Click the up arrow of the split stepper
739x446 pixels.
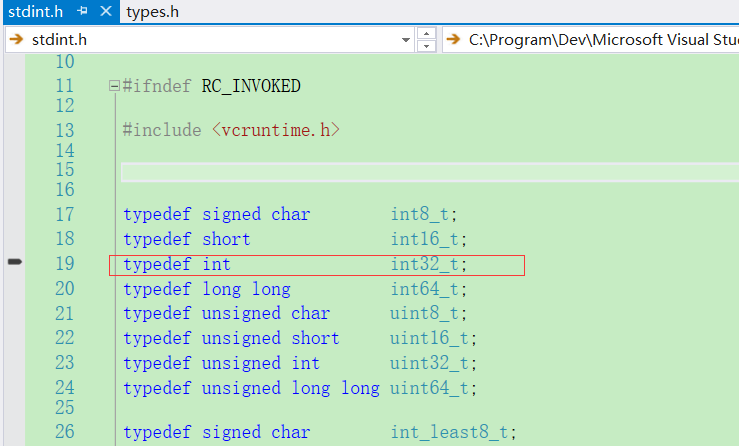(426, 33)
